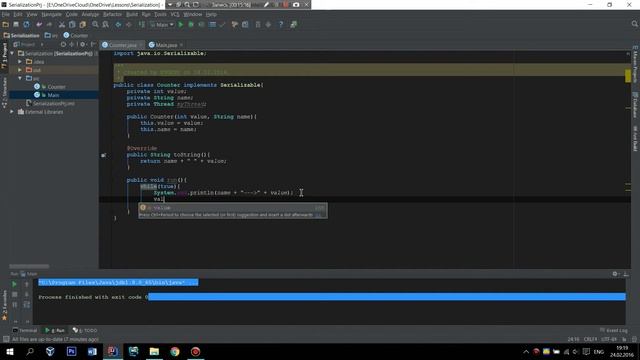Click the Make Project build icon
640x360 pixels.
tap(141, 24)
